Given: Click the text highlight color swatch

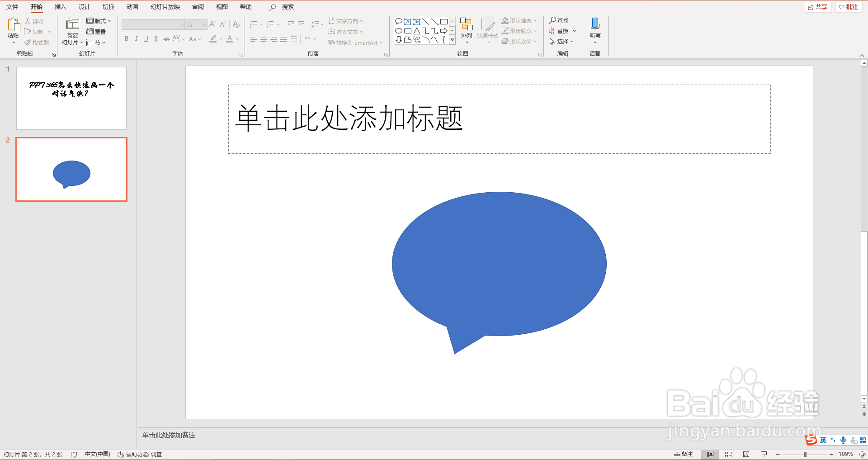Looking at the screenshot, I should pos(213,39).
